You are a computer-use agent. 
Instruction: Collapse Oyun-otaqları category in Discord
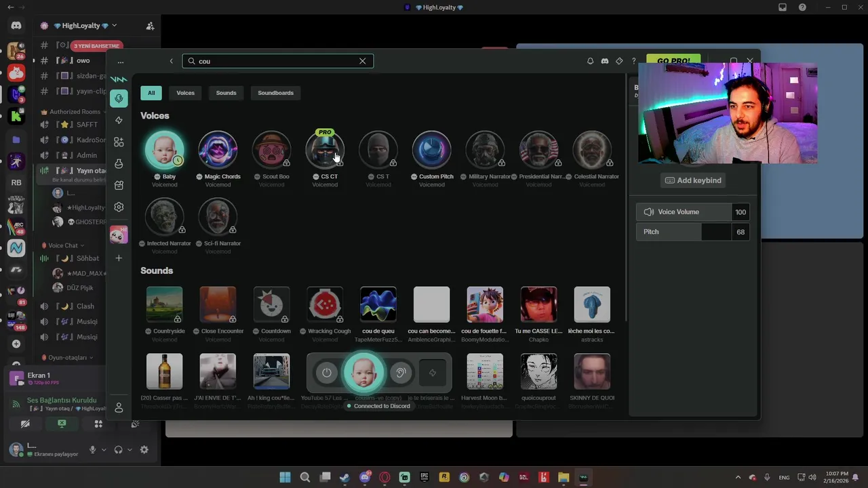tap(67, 357)
